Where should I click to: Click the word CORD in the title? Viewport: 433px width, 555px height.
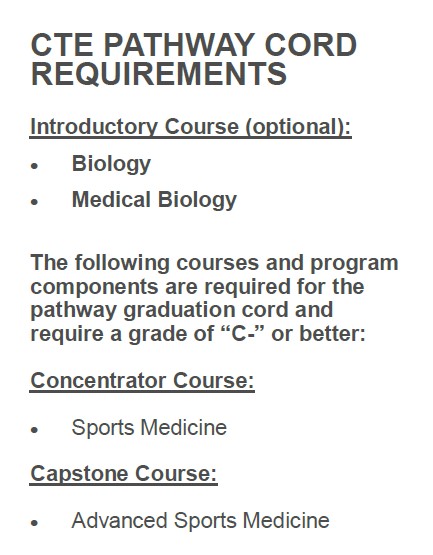(310, 45)
